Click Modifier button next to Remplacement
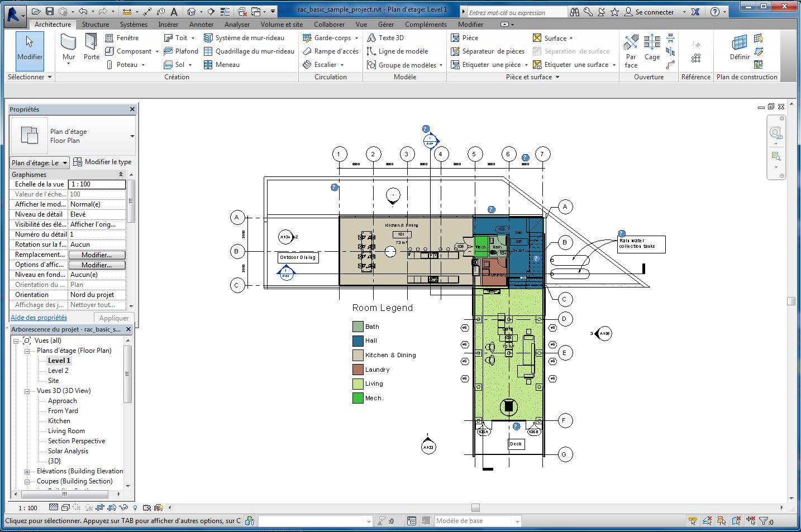Screen dimensions: 801x532 click(97, 255)
